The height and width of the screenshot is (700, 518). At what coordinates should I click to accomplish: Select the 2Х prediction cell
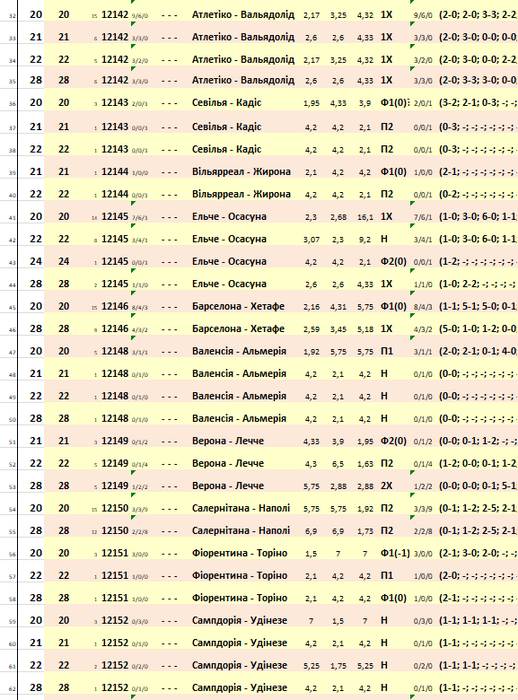click(387, 486)
